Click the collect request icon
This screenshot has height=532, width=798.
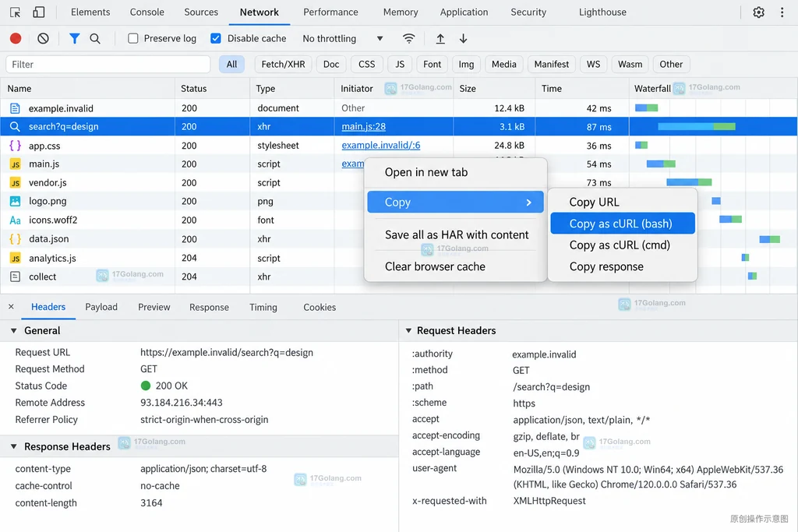[16, 277]
